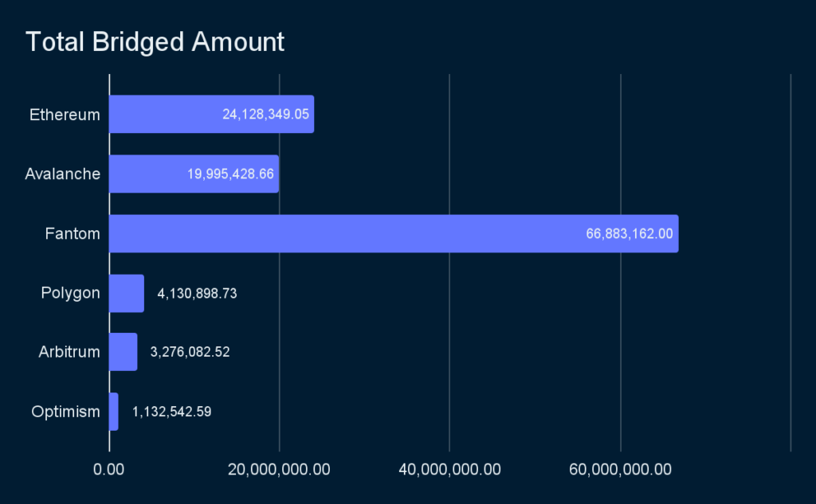Click the Optimism data label 1,132,542.59
816x504 pixels.
(x=171, y=412)
